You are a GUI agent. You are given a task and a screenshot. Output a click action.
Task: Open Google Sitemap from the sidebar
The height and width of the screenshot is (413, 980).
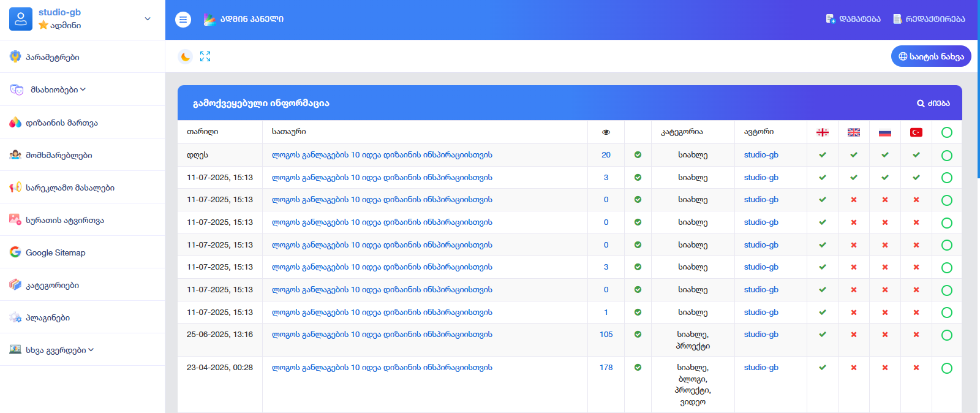[x=55, y=252]
